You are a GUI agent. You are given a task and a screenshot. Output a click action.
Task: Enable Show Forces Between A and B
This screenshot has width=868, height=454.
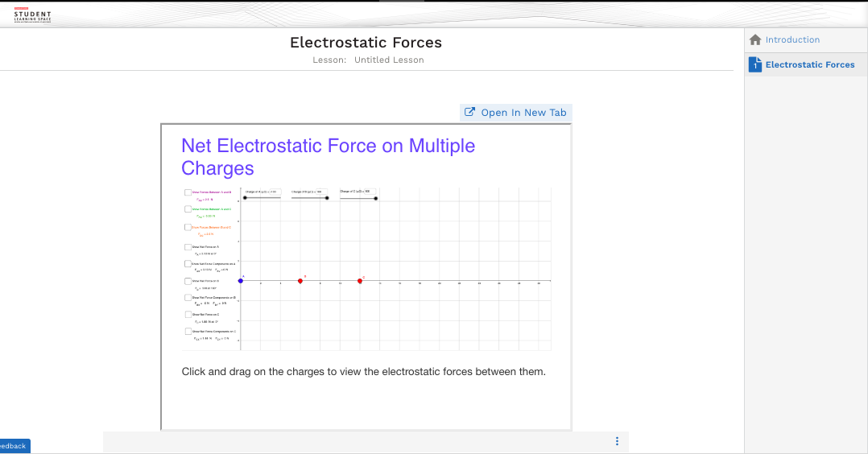pos(188,192)
